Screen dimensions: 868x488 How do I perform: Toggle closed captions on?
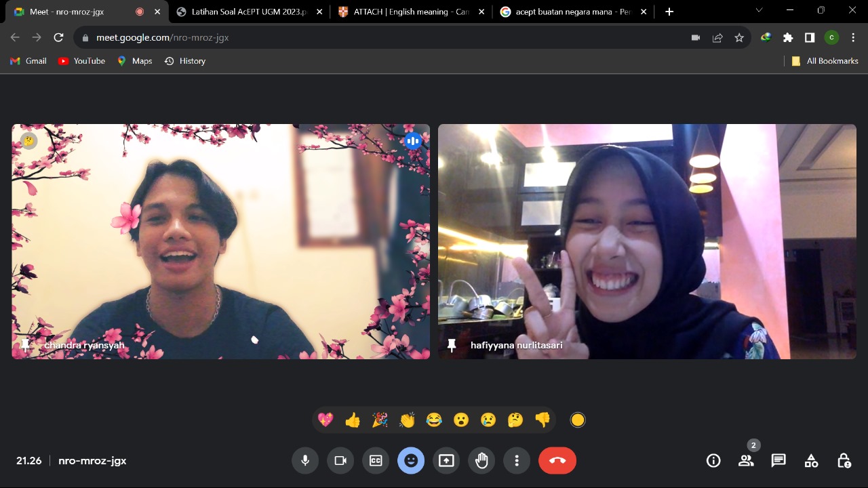click(x=376, y=461)
